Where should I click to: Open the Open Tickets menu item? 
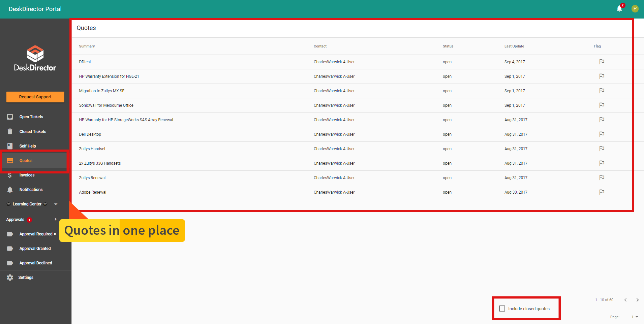pos(36,117)
